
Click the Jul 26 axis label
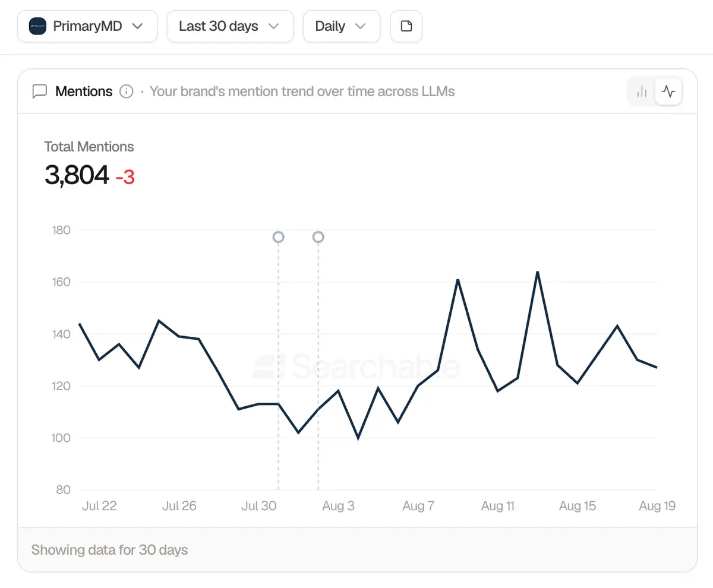click(x=179, y=506)
